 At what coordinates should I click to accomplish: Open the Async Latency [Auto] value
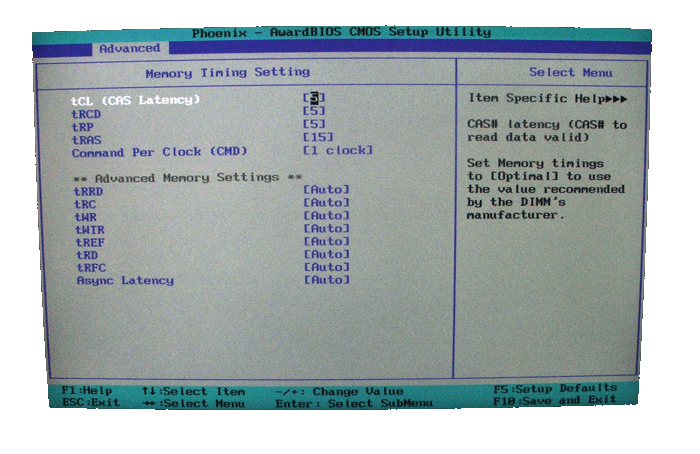click(x=327, y=280)
